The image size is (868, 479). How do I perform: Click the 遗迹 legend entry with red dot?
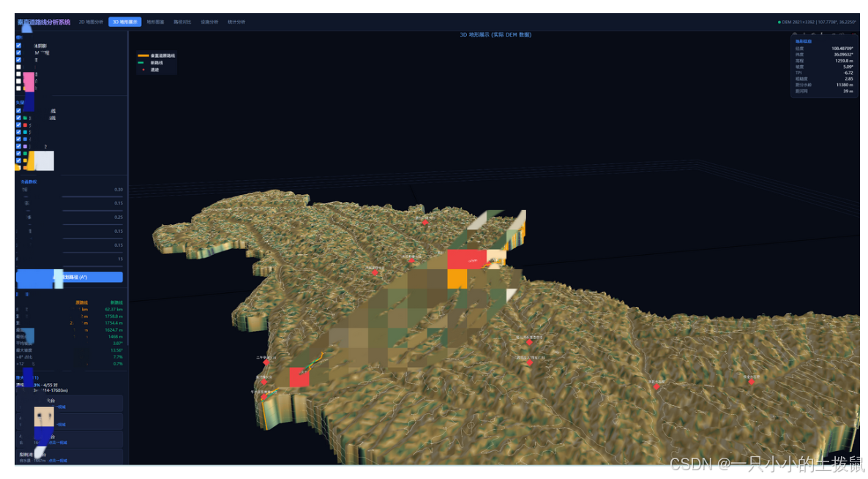pos(150,70)
